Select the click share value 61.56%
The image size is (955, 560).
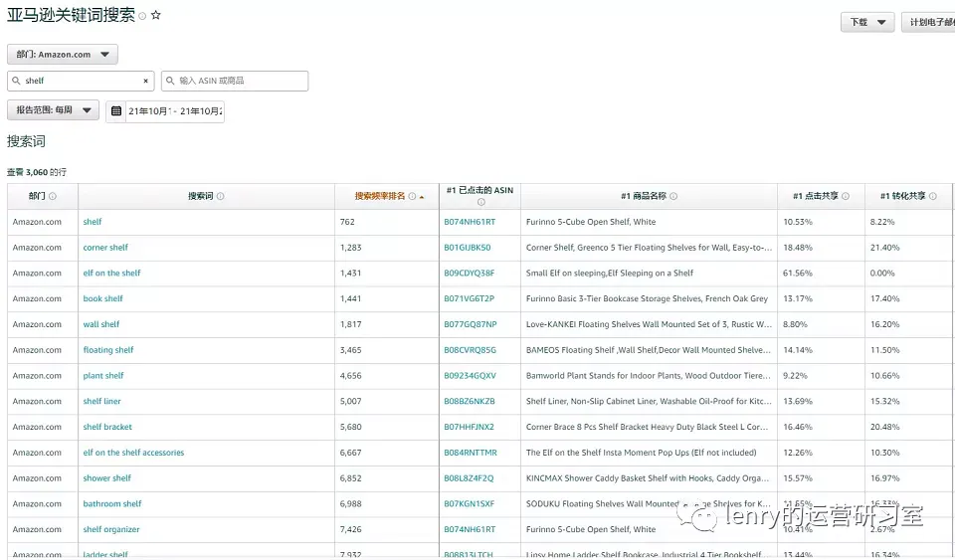click(x=797, y=274)
